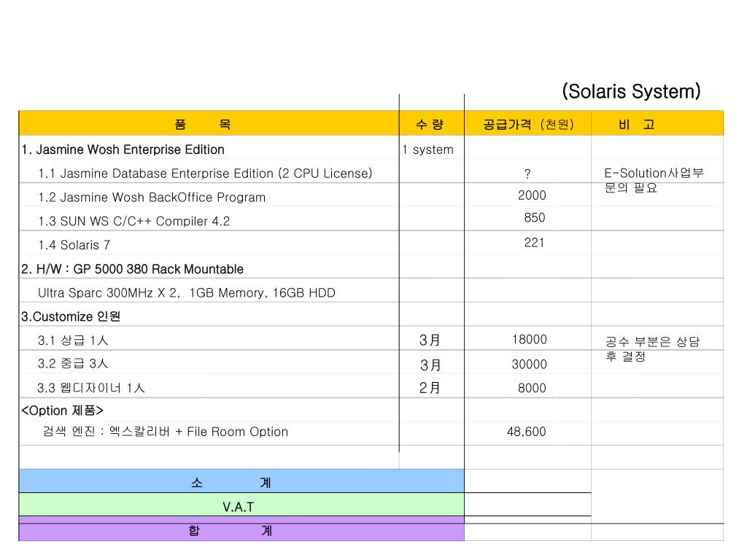
Task: Click '1.3 SUN WS C/C++ Compiler 4.2'
Action: (134, 221)
